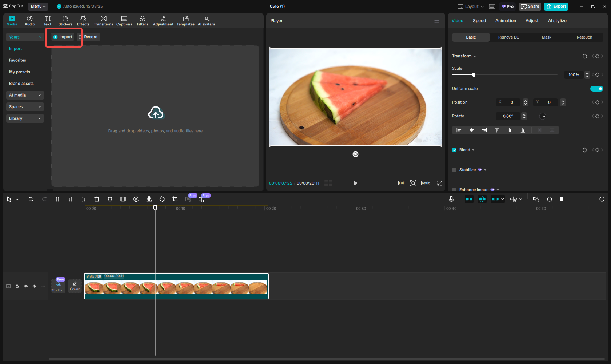Open fullscreen preview in the player
This screenshot has height=364, width=611.
(x=440, y=183)
